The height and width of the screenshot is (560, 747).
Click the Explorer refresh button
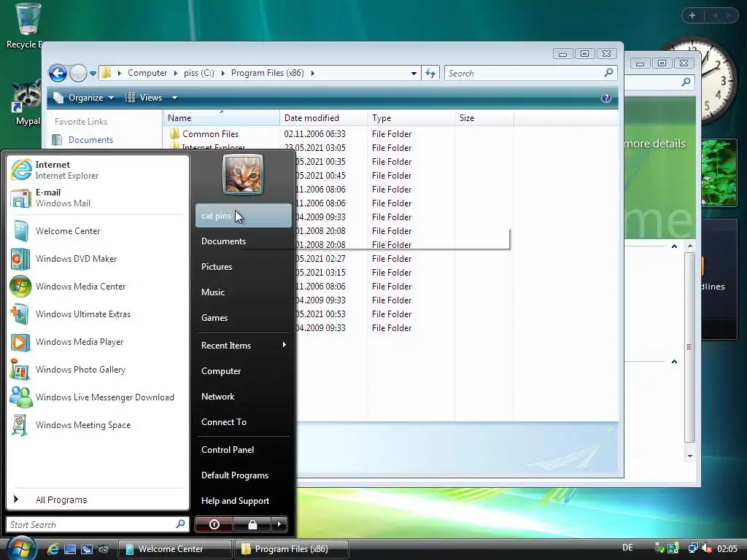[430, 74]
